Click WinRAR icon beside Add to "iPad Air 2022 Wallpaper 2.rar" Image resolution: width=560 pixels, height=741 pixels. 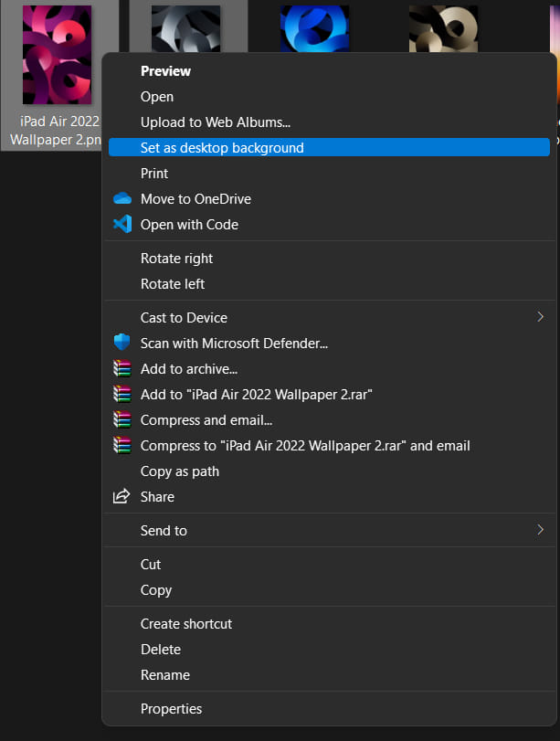pyautogui.click(x=122, y=394)
